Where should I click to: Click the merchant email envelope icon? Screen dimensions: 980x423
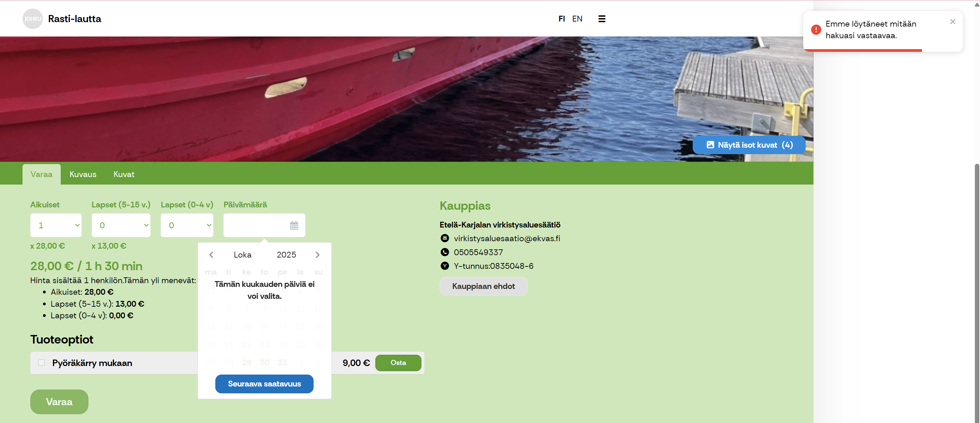tap(444, 238)
